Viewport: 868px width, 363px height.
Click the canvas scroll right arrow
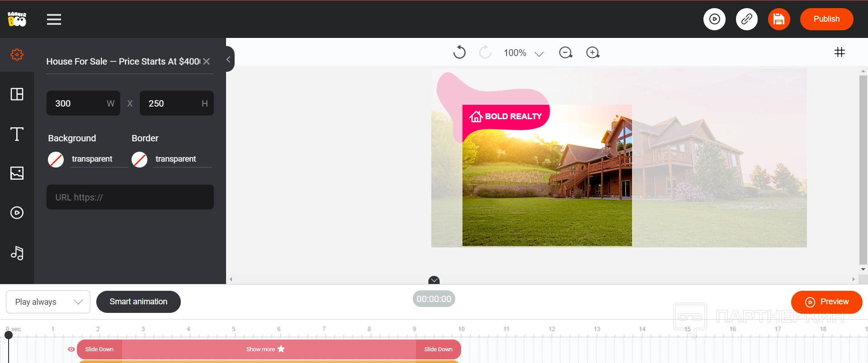[x=854, y=279]
